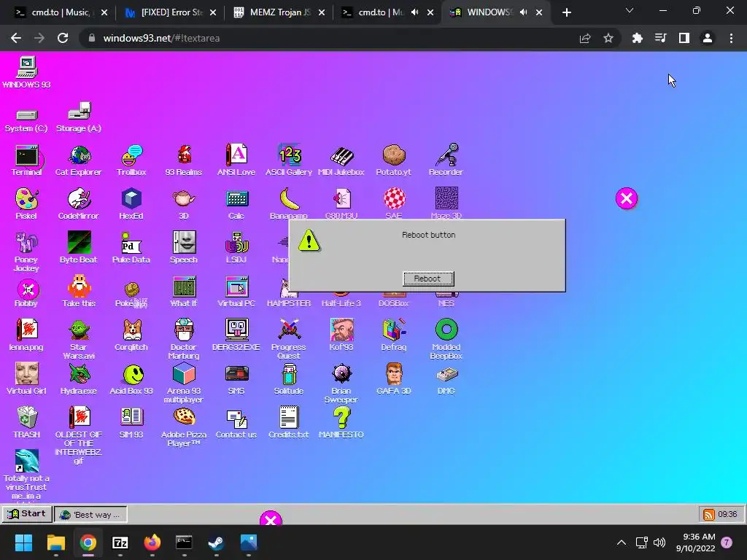Image resolution: width=747 pixels, height=560 pixels.
Task: Open the Potato.yt icon
Action: [394, 155]
